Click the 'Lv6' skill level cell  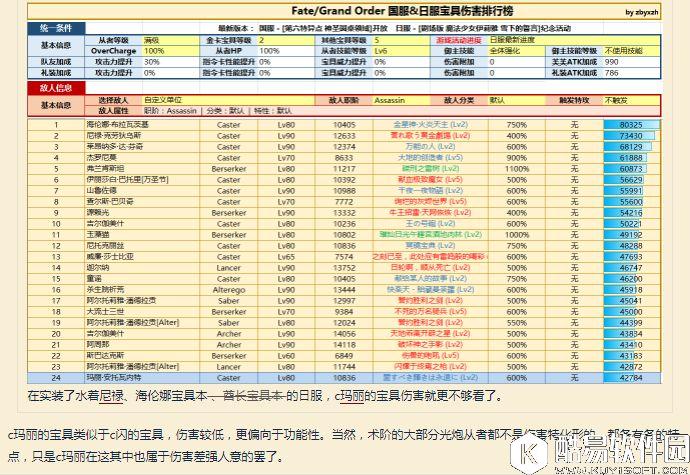pyautogui.click(x=401, y=51)
